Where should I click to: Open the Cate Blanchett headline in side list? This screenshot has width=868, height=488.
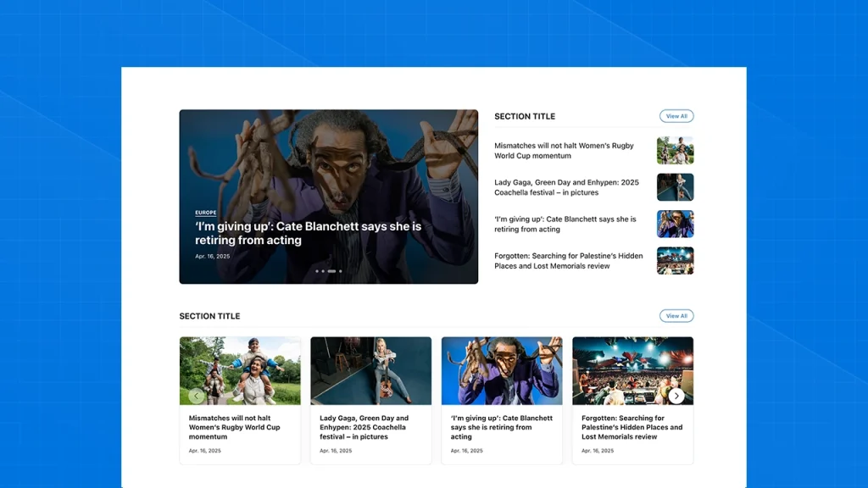tap(565, 224)
